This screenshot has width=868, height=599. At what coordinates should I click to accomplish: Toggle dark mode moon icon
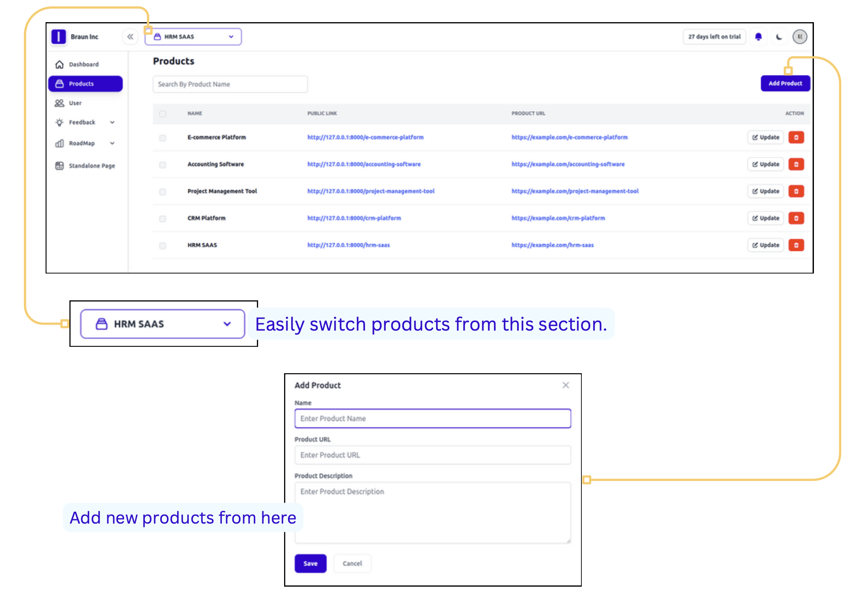[779, 37]
